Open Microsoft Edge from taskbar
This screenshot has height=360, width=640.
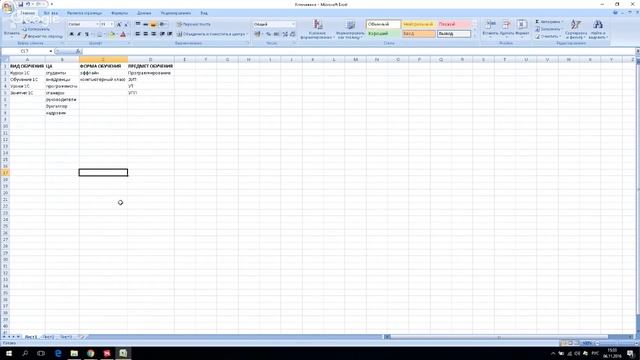click(x=58, y=353)
